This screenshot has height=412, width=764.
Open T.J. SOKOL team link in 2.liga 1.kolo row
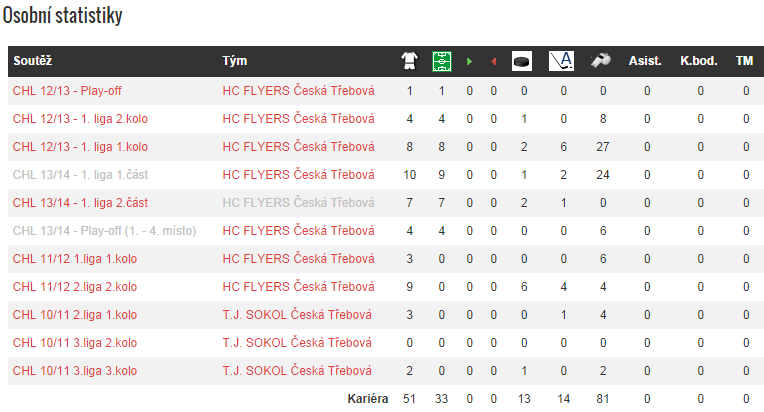pyautogui.click(x=297, y=315)
